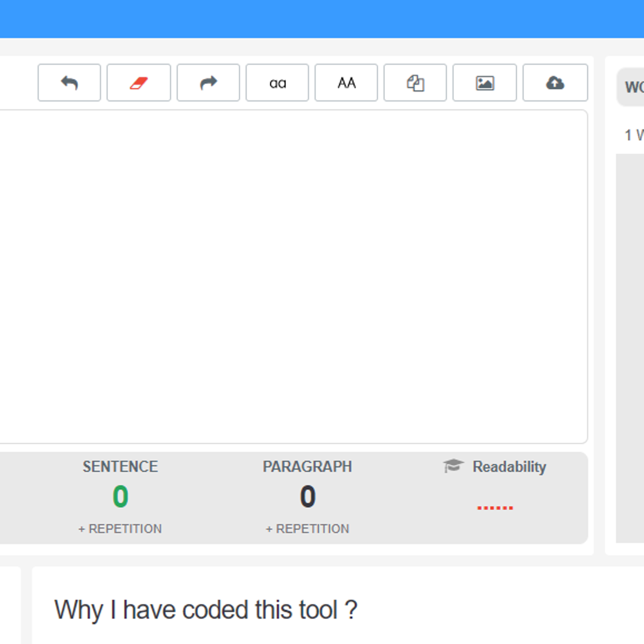This screenshot has height=644, width=644.
Task: Clear text with the red eraser icon
Action: point(138,83)
